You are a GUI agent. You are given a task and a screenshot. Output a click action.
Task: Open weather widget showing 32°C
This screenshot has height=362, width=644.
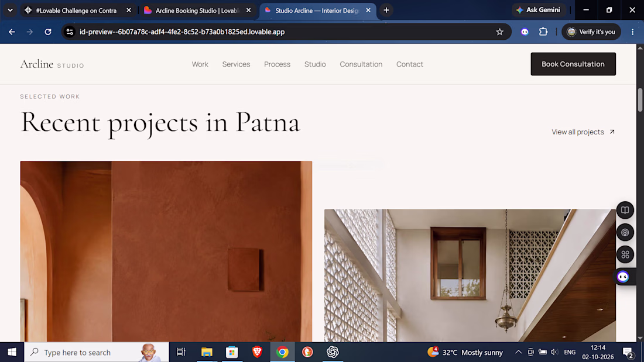tap(465, 352)
